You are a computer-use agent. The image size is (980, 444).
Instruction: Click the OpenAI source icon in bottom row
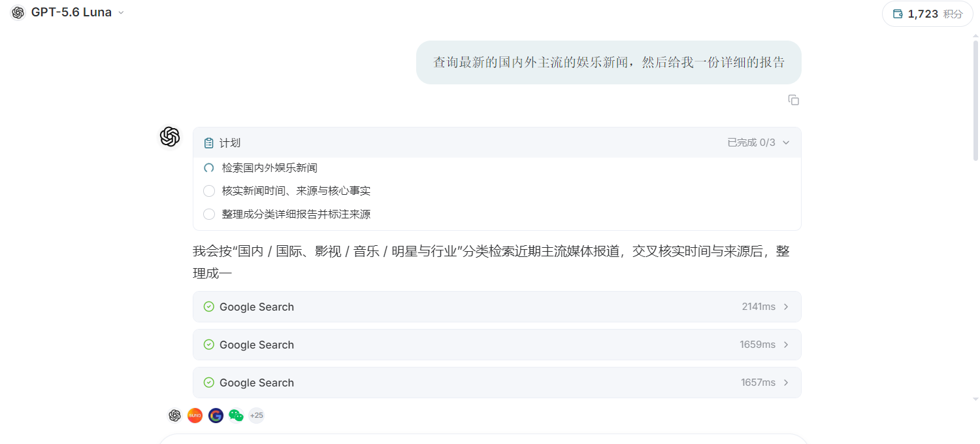tap(174, 415)
